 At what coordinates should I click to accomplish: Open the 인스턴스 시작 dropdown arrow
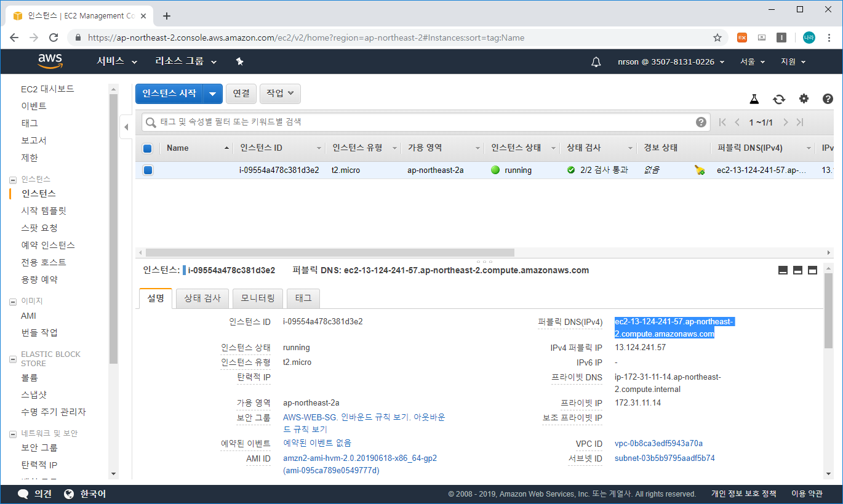click(212, 94)
